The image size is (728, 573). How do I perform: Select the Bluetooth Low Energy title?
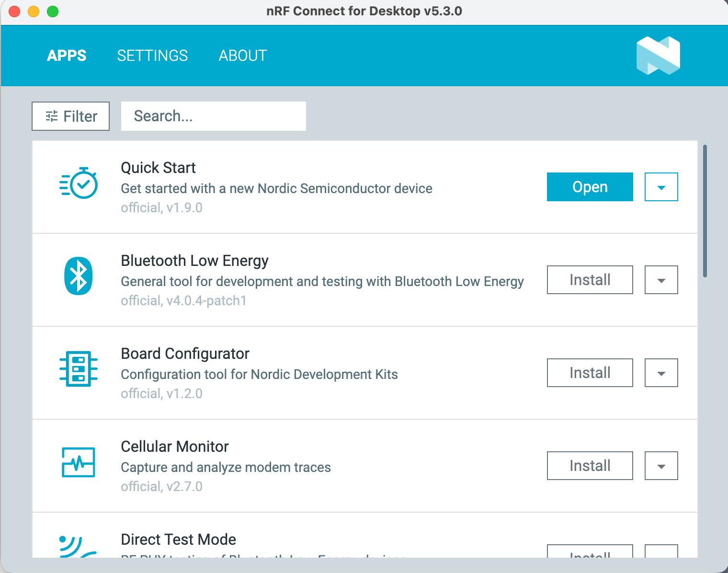pos(194,261)
